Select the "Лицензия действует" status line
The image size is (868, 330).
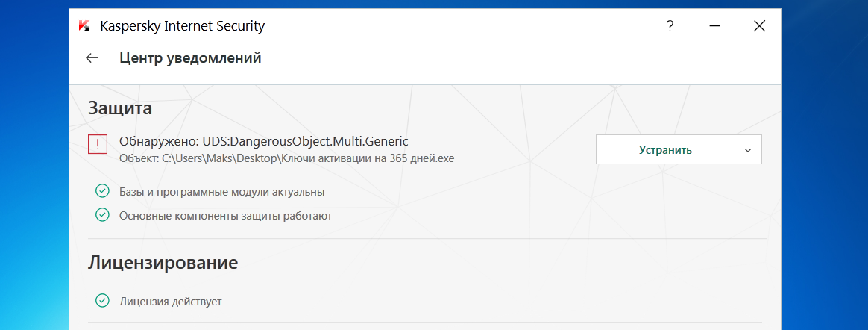pos(171,302)
